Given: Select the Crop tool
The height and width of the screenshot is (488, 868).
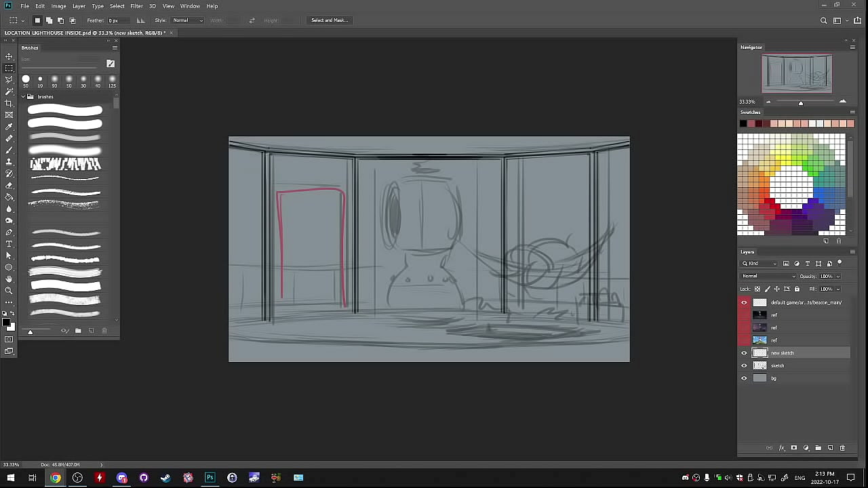Looking at the screenshot, I should [9, 103].
